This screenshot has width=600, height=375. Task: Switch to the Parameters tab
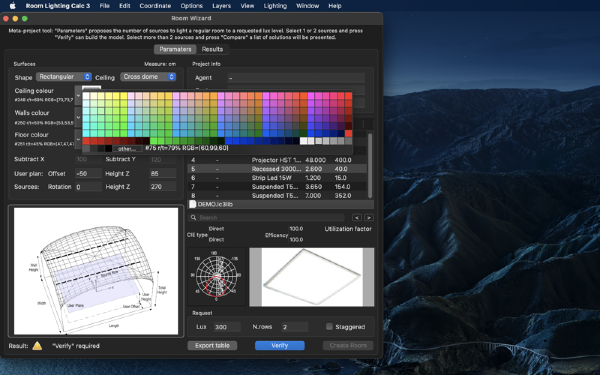[175, 49]
